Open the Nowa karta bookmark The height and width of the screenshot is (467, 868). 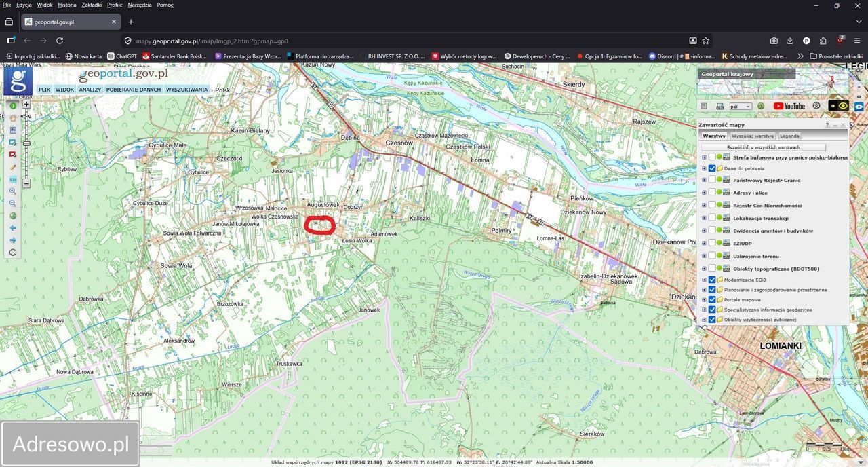click(x=83, y=56)
